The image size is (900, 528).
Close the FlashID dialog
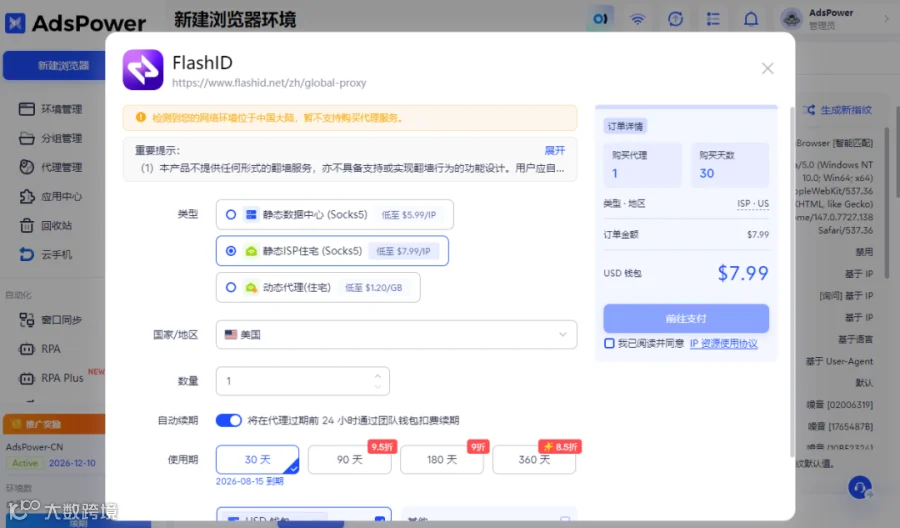click(767, 68)
